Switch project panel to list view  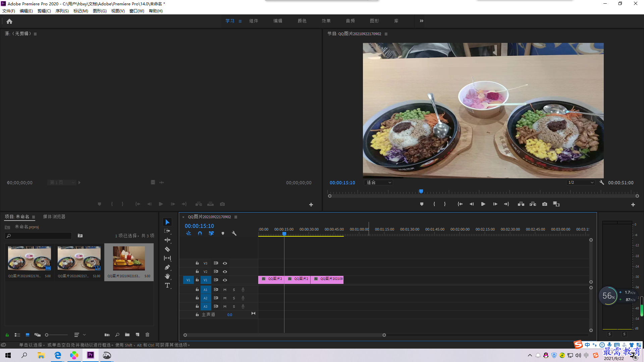(x=17, y=335)
